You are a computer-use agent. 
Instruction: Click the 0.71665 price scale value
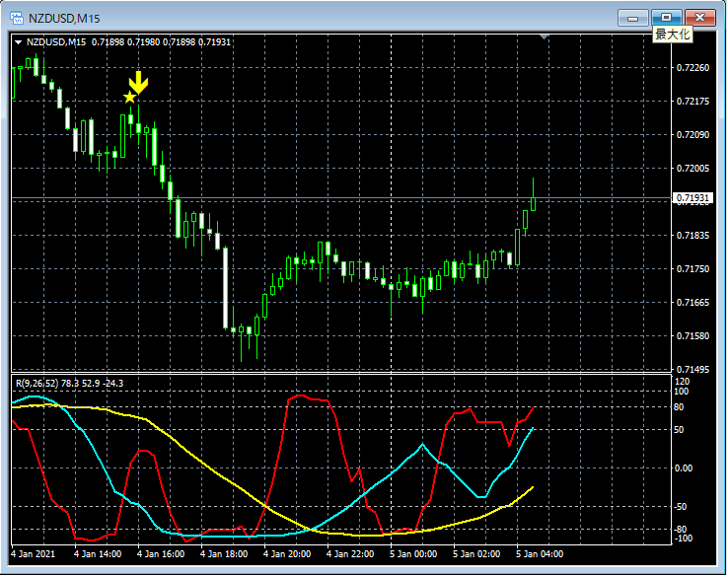tap(692, 303)
